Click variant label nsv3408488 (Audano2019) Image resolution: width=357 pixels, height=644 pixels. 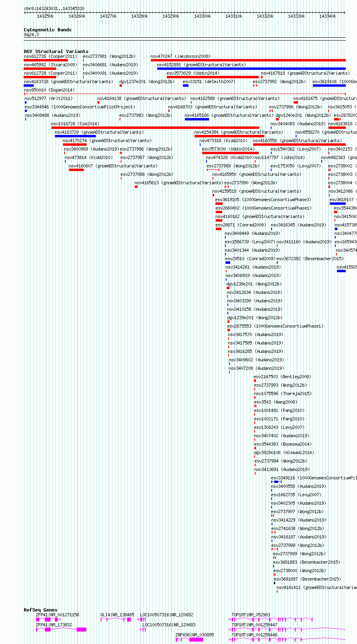[53, 115]
